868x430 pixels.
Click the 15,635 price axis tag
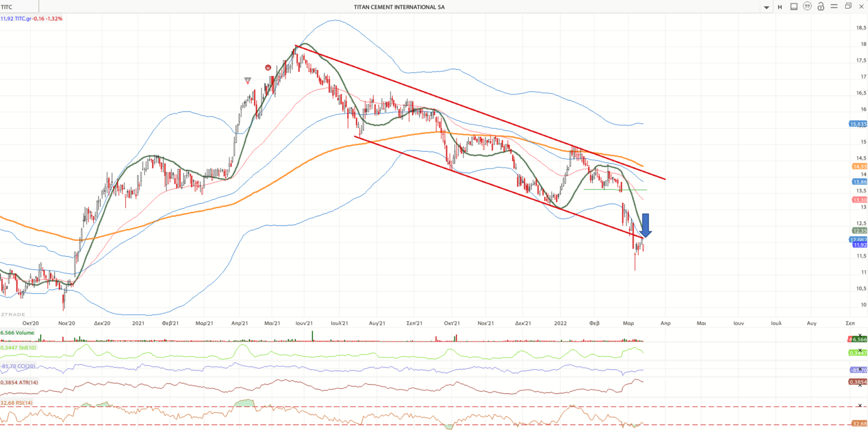tap(858, 124)
